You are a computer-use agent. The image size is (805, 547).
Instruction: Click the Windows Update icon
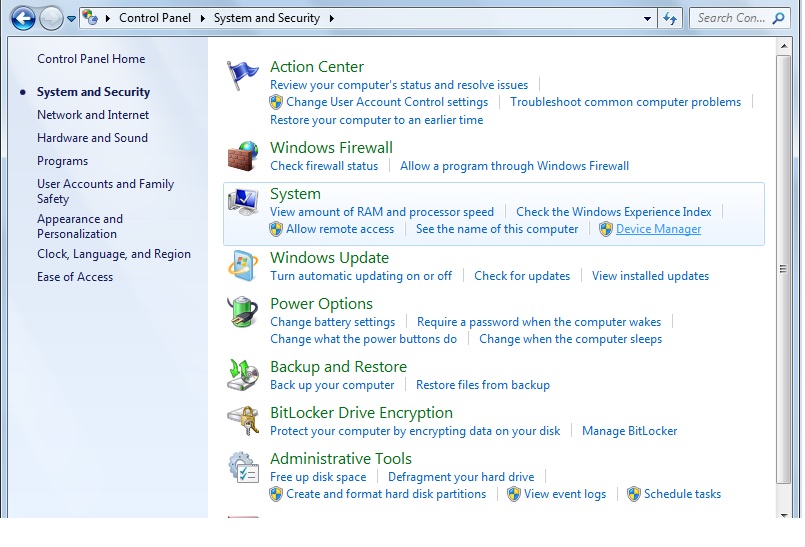[x=243, y=266]
